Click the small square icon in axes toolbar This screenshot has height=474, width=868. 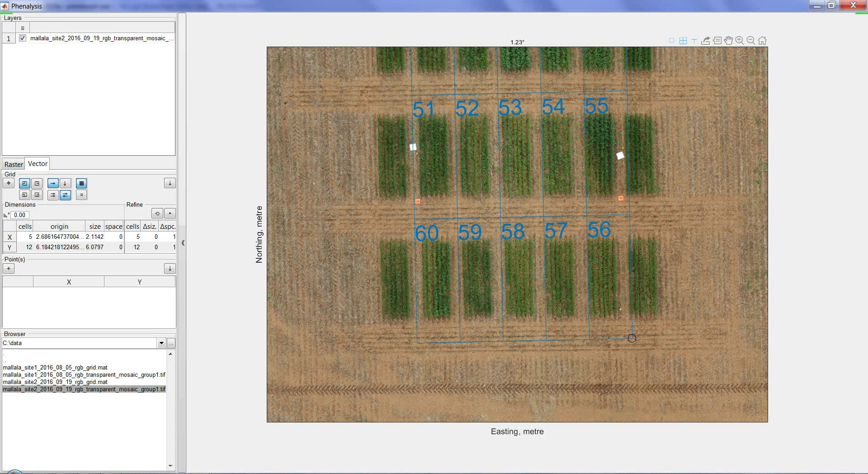coord(671,41)
